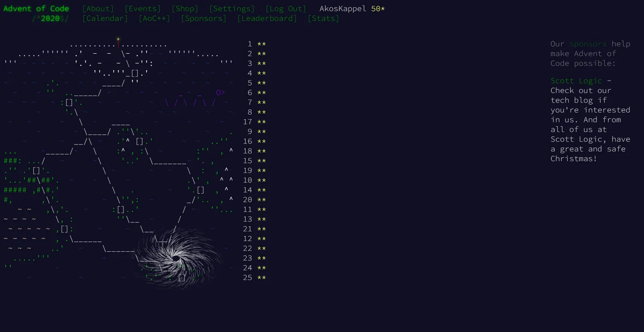Open Day 5 puzzle
This screenshot has height=332, width=644.
point(135,83)
